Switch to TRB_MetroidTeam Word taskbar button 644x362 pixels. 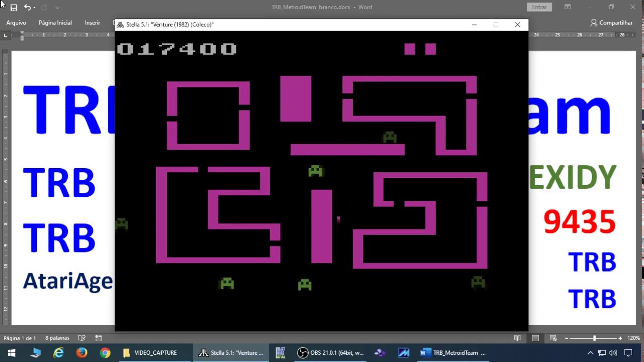click(453, 353)
